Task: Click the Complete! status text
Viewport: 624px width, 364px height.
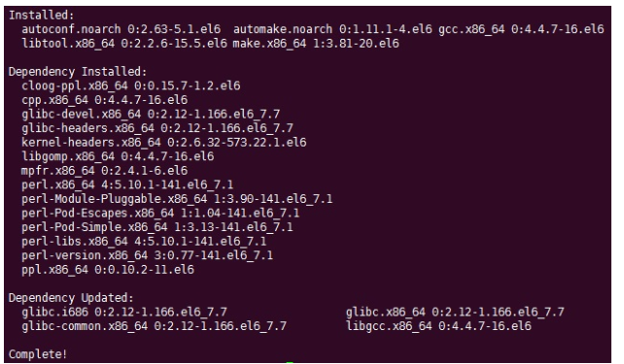Action: [38, 354]
